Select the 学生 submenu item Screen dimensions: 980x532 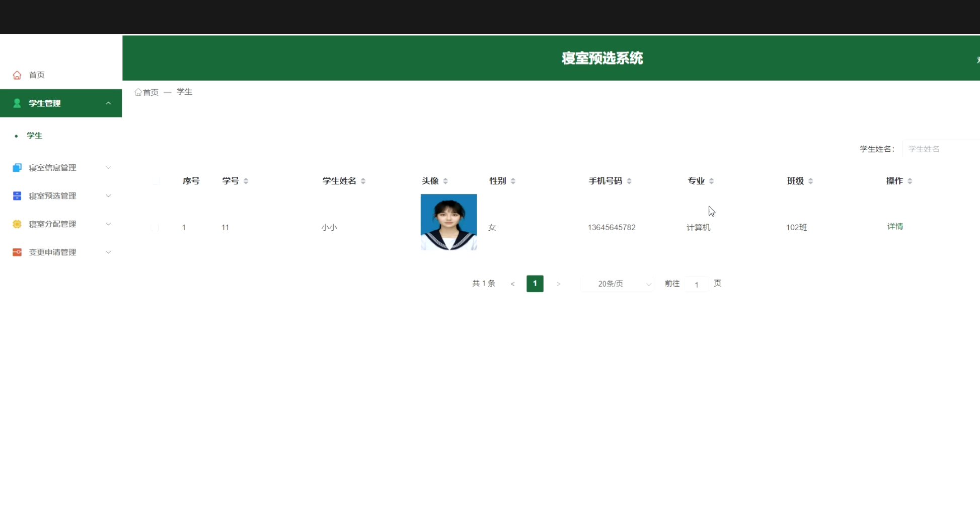pos(34,136)
